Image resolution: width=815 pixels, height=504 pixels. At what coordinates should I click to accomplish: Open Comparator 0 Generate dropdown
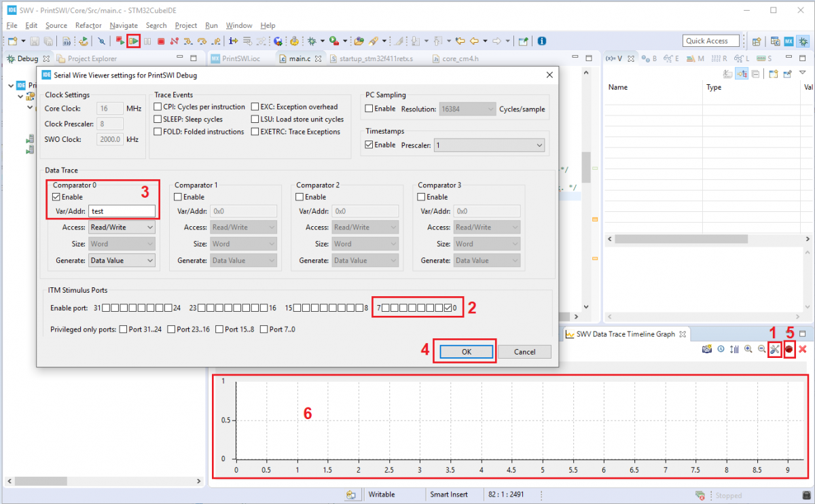tap(122, 260)
